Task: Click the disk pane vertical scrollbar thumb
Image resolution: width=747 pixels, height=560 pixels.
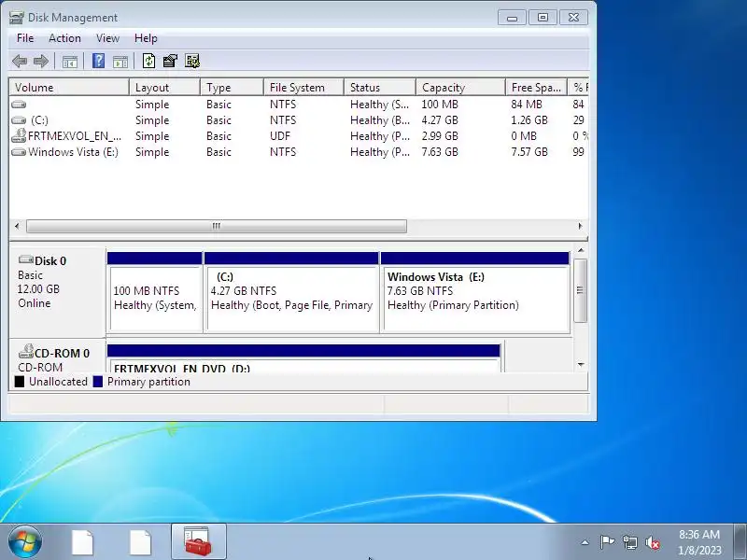Action: [580, 290]
